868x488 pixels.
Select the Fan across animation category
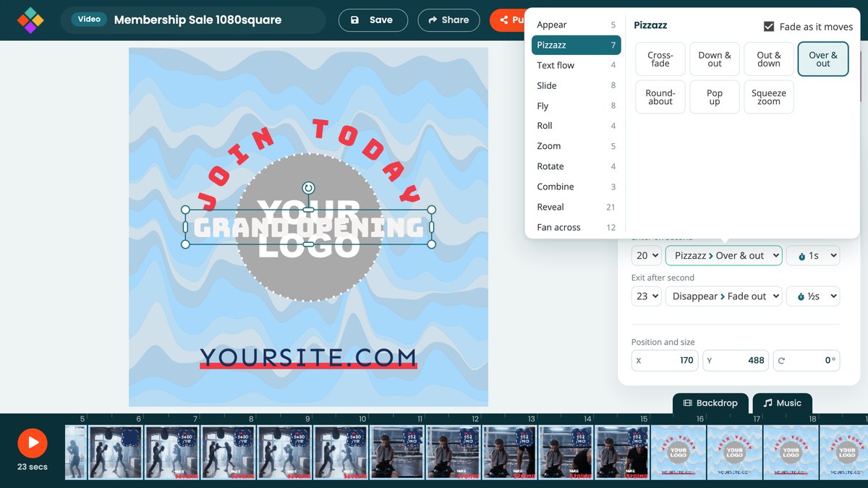[x=576, y=227]
